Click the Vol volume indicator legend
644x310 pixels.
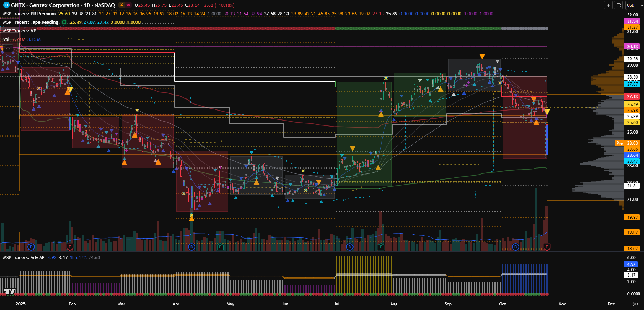[6, 39]
